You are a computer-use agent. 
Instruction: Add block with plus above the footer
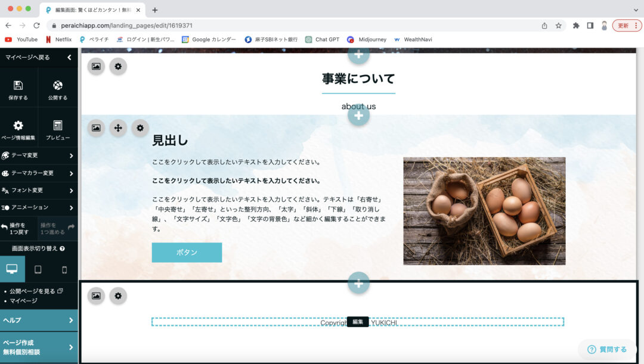(x=358, y=283)
